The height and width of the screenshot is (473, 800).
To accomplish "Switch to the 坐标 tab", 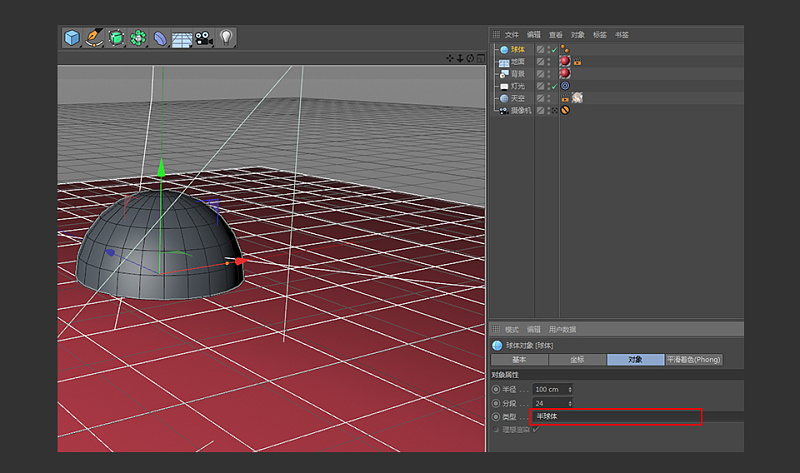I will point(577,359).
